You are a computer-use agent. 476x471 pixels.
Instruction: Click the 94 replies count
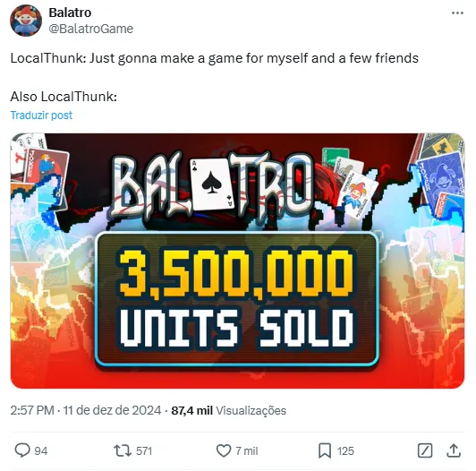point(40,451)
